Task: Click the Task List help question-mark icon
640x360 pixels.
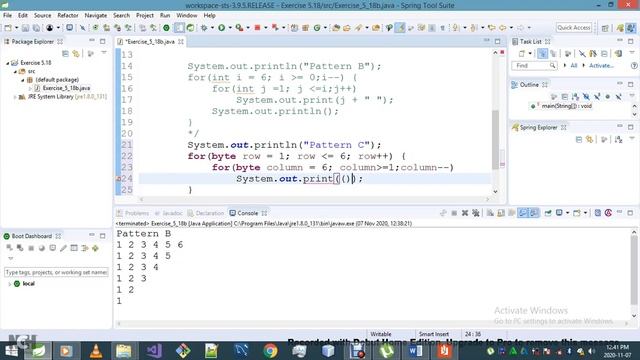Action: pyautogui.click(x=634, y=65)
